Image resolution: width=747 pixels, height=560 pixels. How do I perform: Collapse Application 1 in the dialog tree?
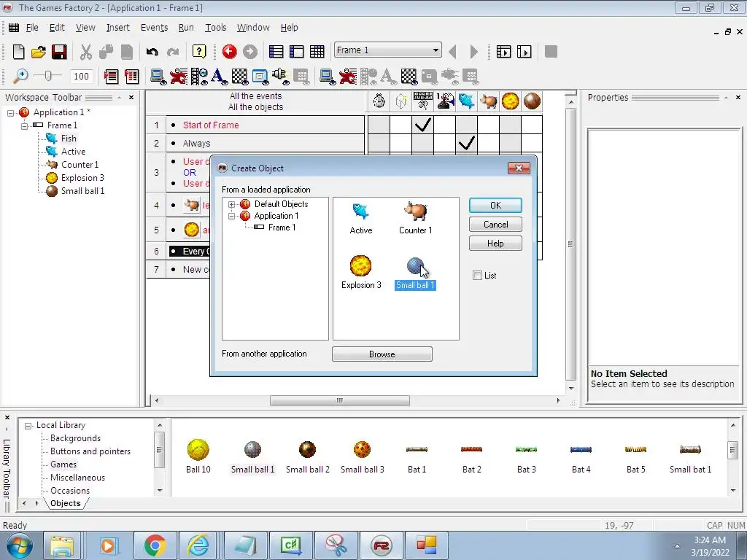tap(231, 216)
